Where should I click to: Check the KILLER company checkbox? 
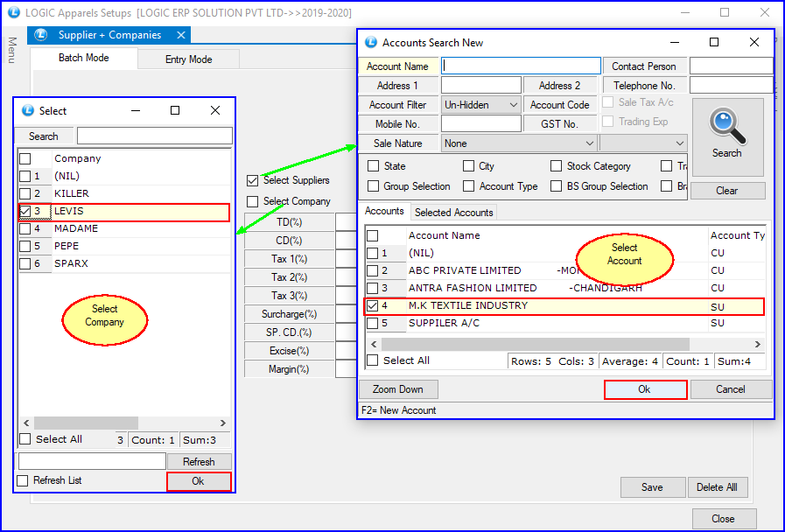(x=25, y=193)
